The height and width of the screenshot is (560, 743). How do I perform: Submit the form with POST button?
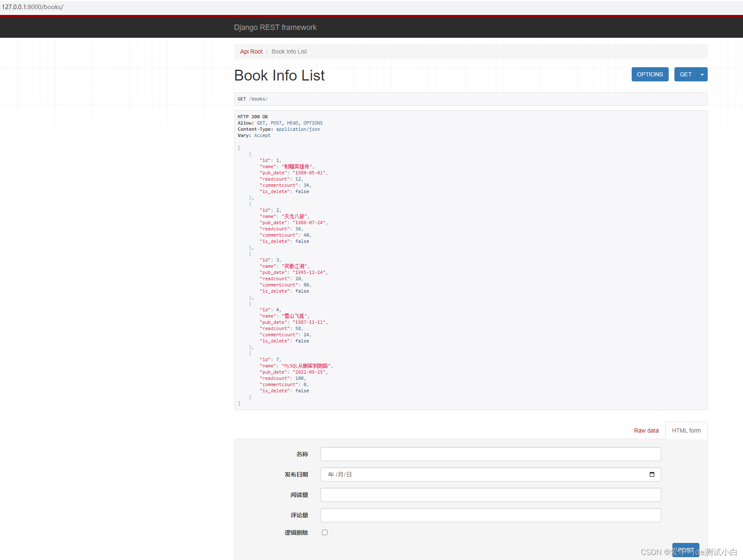(686, 550)
